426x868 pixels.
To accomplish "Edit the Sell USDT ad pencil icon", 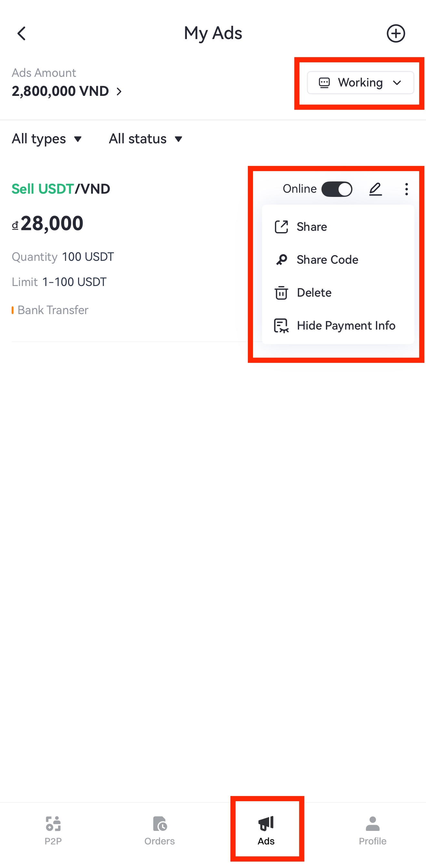I will point(375,189).
